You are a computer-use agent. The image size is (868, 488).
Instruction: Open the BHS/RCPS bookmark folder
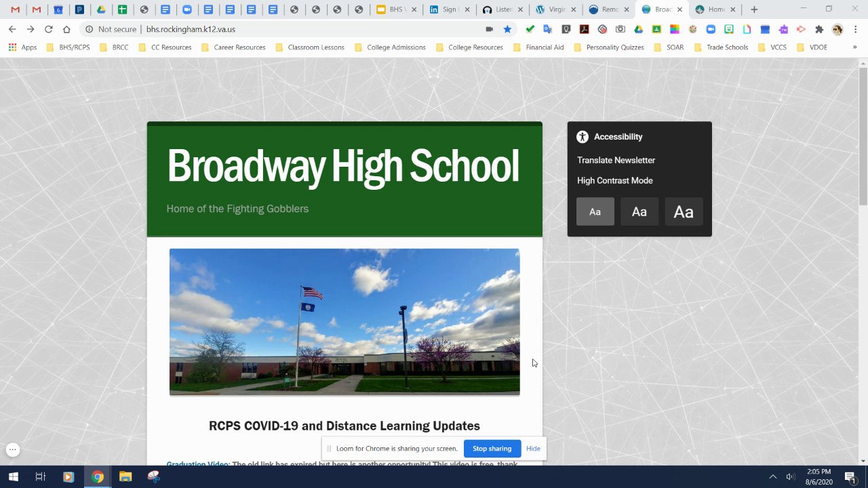point(67,47)
